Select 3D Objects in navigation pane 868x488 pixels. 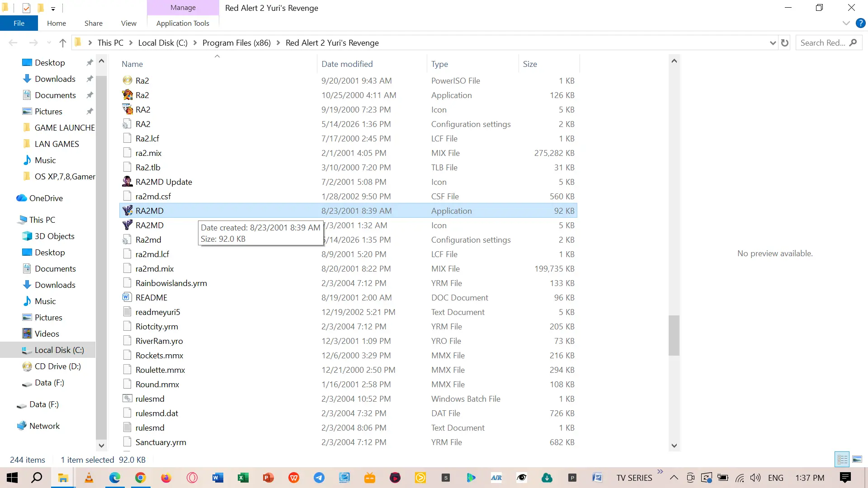click(x=54, y=236)
